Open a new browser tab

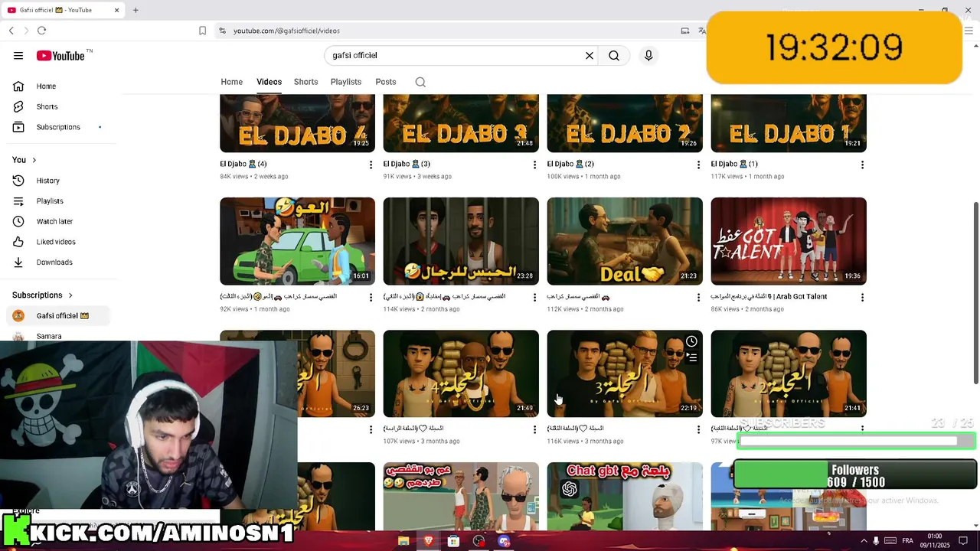coord(136,10)
